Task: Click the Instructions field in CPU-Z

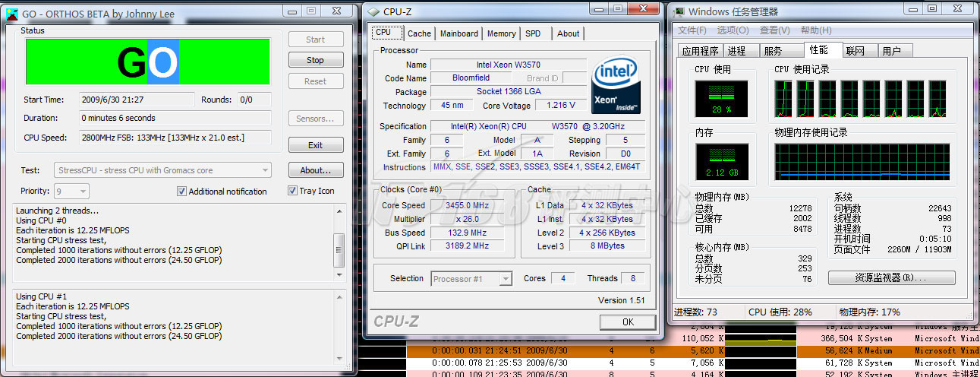Action: tap(538, 166)
